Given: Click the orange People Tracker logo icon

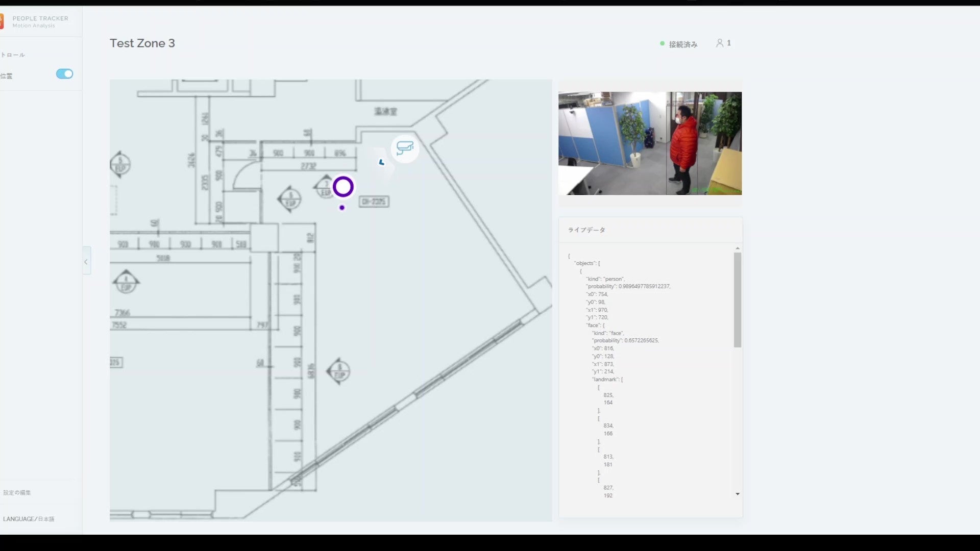Looking at the screenshot, I should click(x=2, y=21).
